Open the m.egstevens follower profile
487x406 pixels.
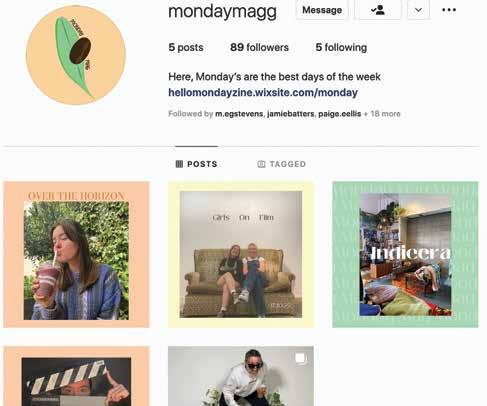[x=239, y=114]
